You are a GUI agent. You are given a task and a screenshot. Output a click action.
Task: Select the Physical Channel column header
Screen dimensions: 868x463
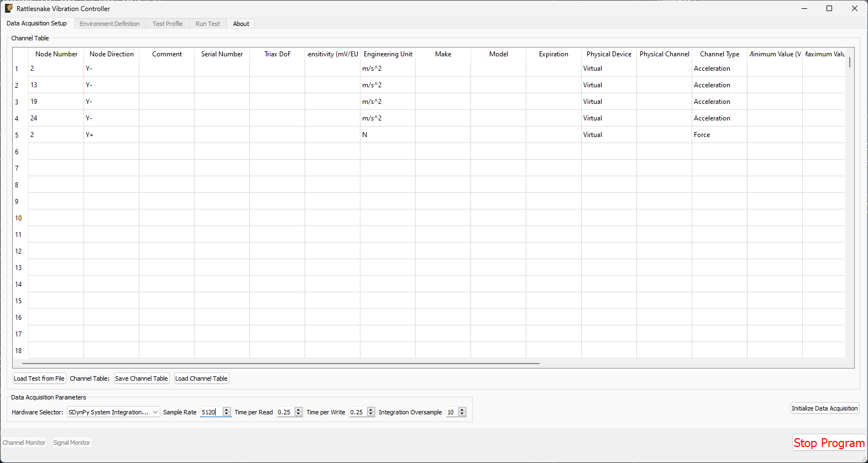[x=665, y=54]
